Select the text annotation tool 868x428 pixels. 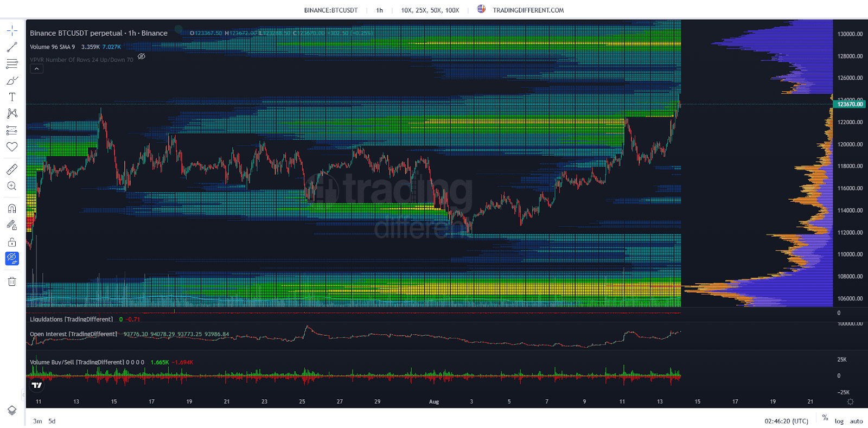point(12,97)
